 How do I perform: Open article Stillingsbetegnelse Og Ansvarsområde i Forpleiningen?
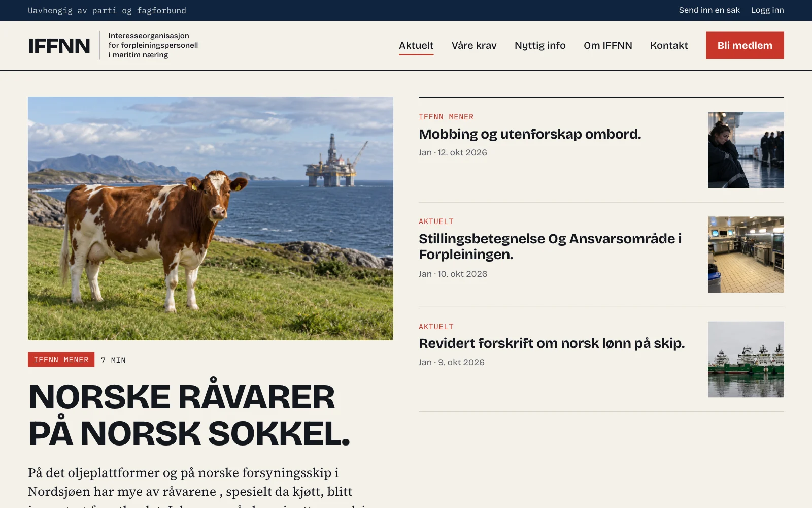click(550, 246)
